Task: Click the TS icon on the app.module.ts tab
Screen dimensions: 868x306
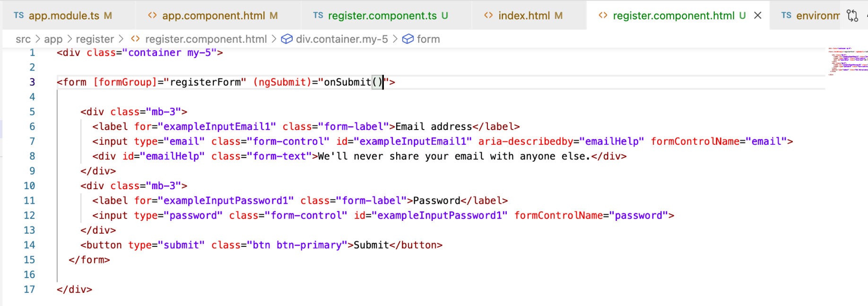Action: pyautogui.click(x=19, y=16)
